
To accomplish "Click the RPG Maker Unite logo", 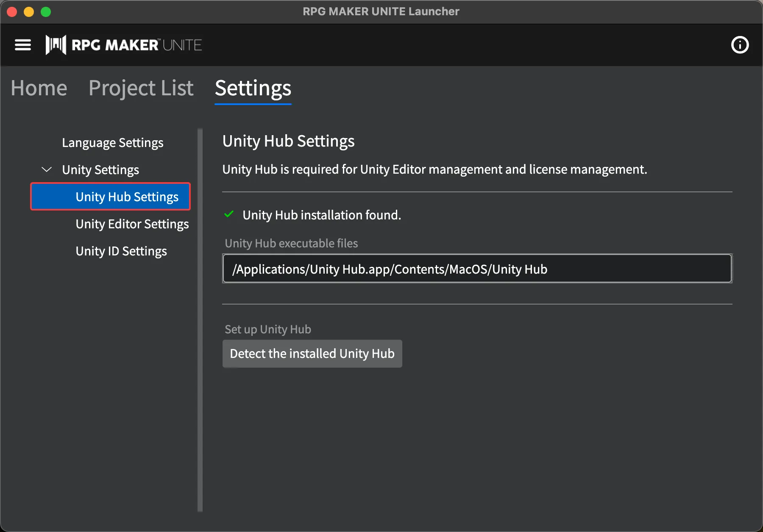I will 124,45.
